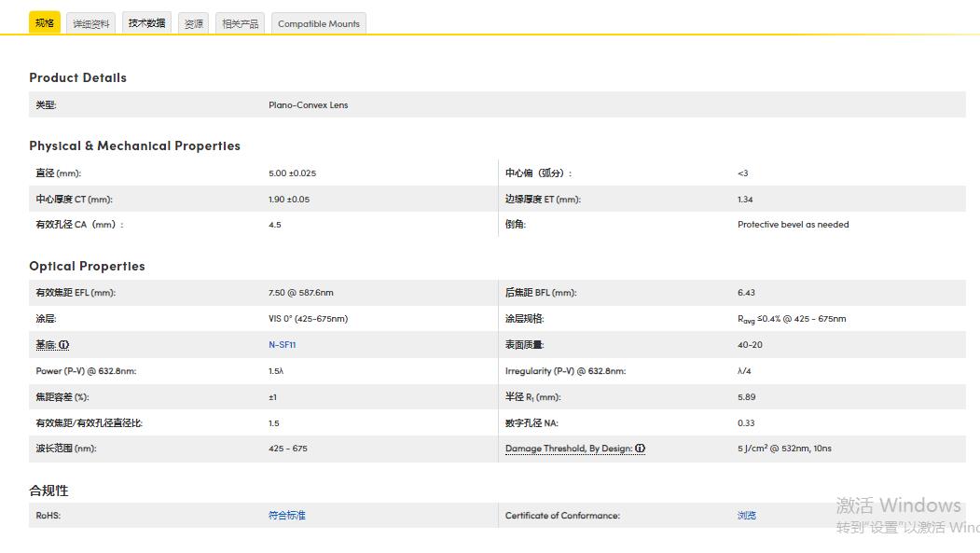Select the 技术数据 tab
The height and width of the screenshot is (553, 980).
[x=146, y=23]
